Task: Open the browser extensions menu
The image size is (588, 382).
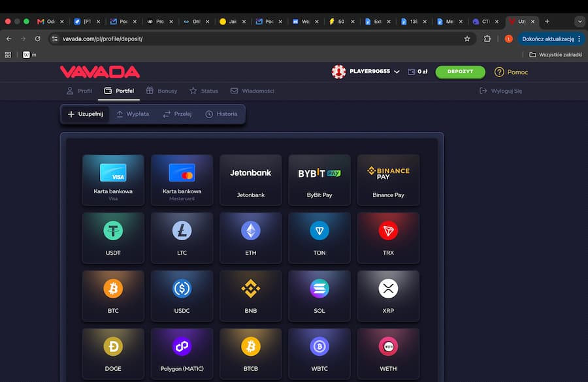Action: pos(487,39)
